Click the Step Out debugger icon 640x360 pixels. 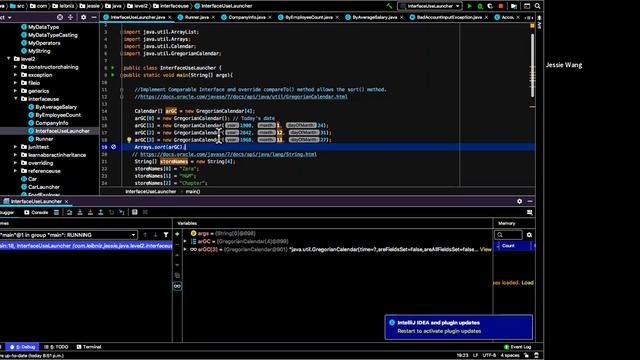tap(101, 212)
